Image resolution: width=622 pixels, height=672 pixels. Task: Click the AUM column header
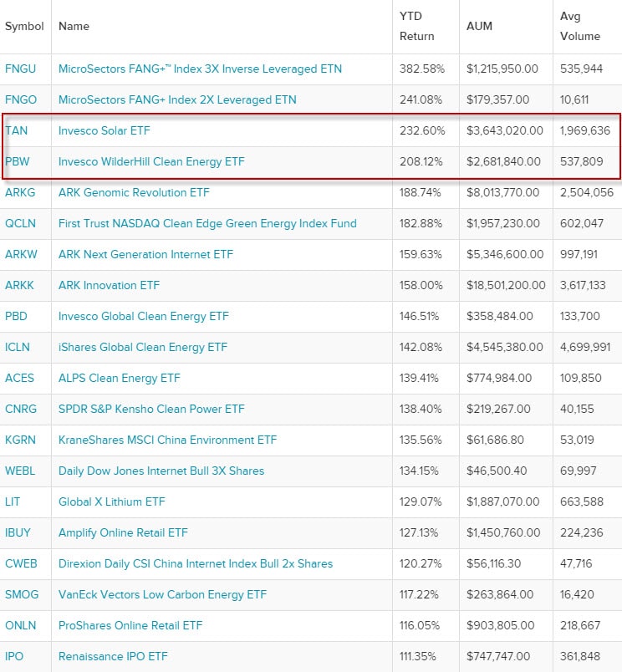click(479, 27)
